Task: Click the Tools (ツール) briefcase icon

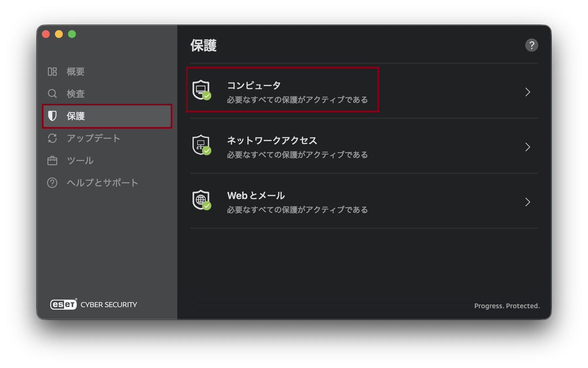Action: (52, 161)
